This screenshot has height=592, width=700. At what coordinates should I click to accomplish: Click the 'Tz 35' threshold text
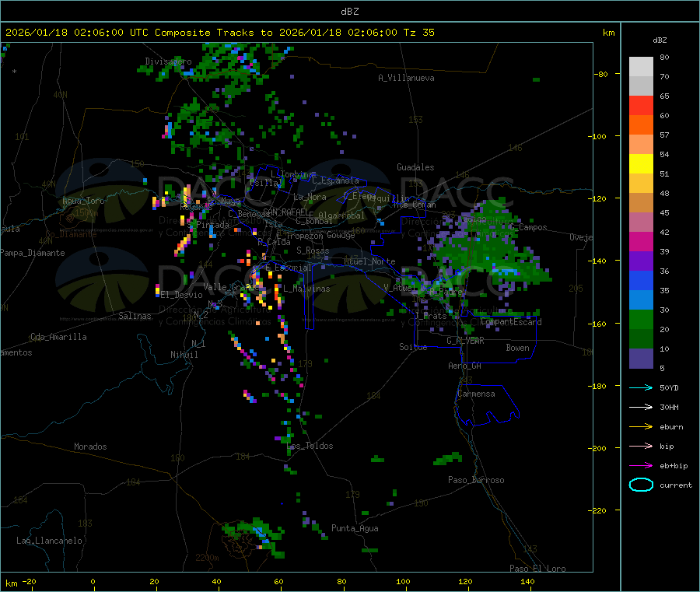[x=419, y=33]
